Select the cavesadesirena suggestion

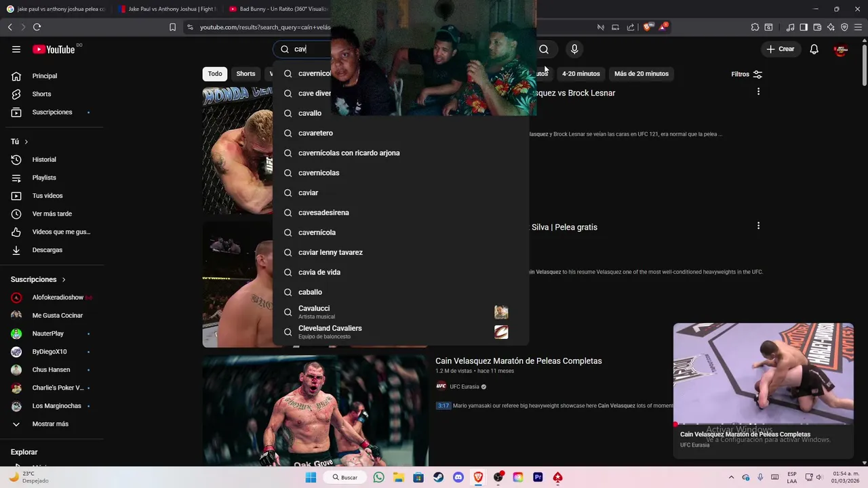[400, 213]
